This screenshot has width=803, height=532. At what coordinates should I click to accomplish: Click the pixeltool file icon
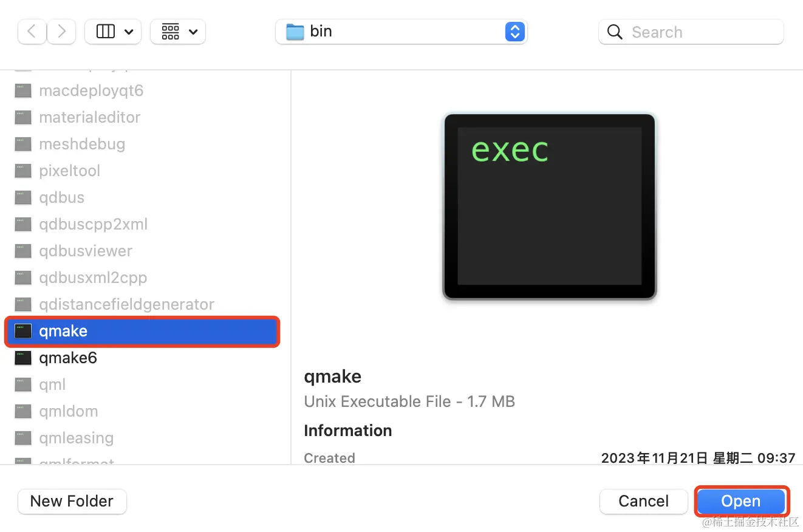(23, 171)
